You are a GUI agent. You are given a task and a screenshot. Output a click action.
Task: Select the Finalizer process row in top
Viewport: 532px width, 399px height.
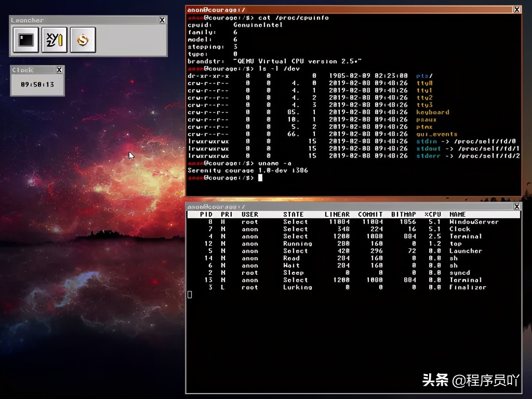[468, 287]
